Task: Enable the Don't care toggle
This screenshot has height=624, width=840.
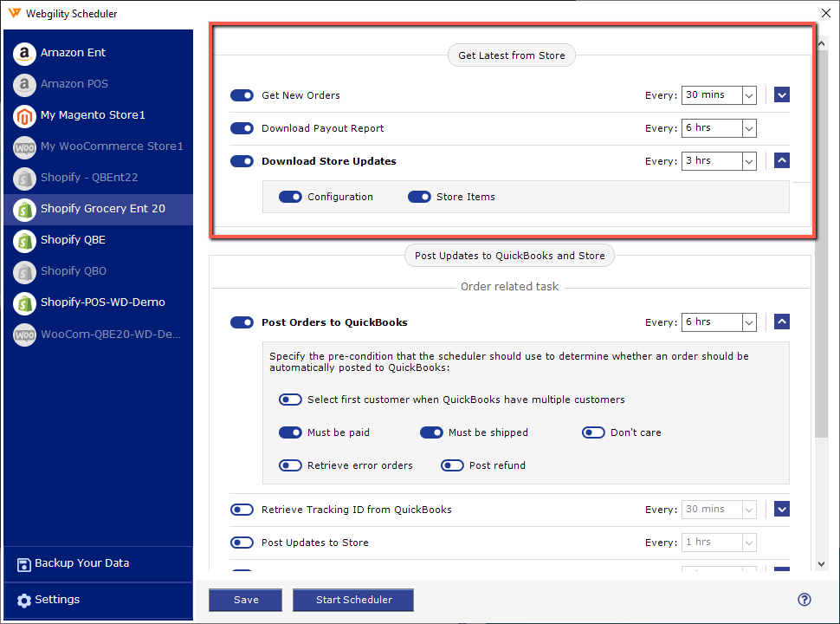Action: click(593, 432)
